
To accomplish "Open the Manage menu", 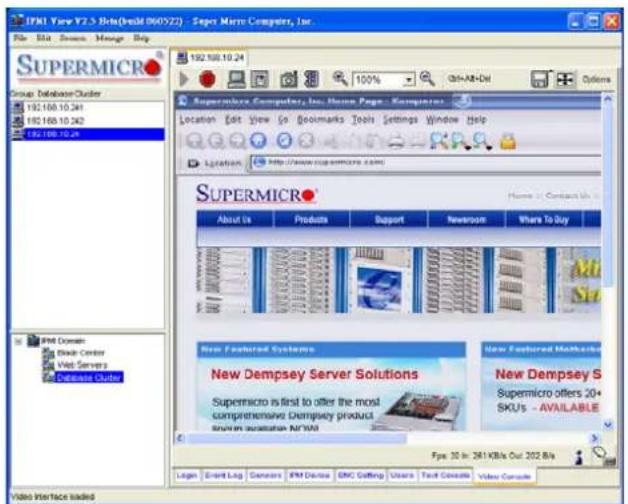I will (109, 38).
